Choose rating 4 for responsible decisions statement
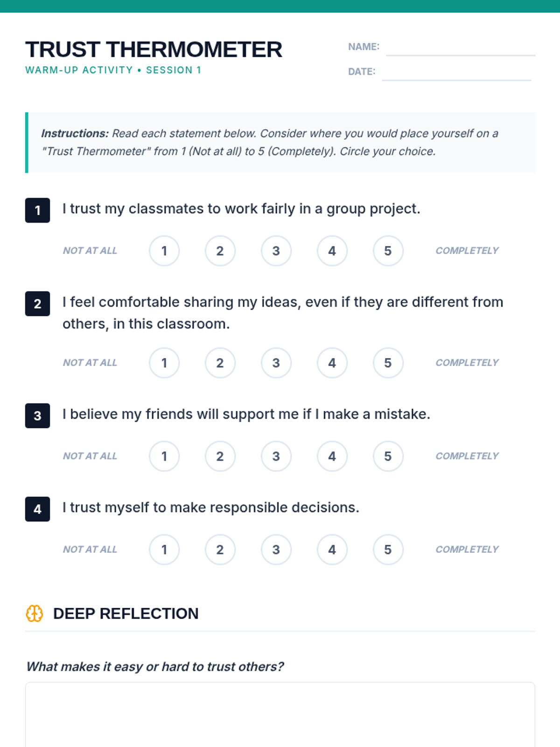Screen dimensions: 560x747 (x=332, y=550)
